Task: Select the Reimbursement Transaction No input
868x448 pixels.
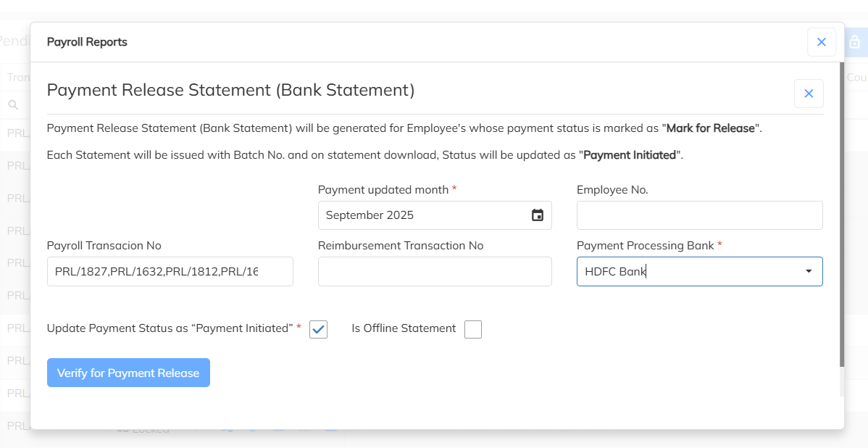Action: (x=435, y=272)
